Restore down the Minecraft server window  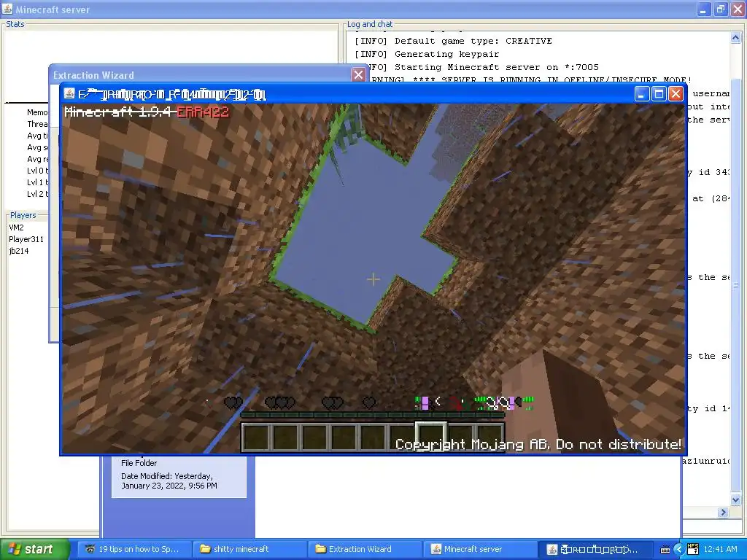click(x=721, y=9)
